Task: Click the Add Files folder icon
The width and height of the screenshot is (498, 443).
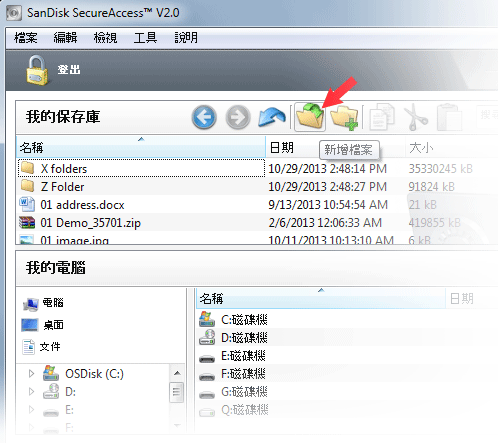Action: 310,117
